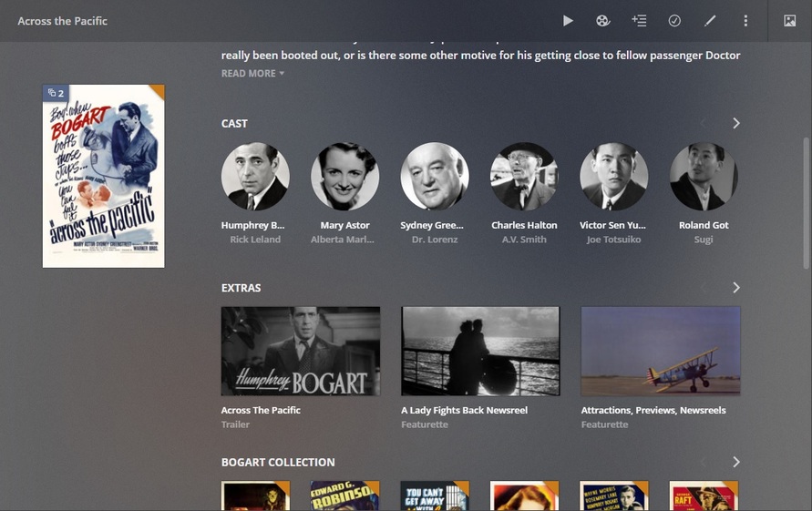Play the movie with the Play icon

(568, 21)
